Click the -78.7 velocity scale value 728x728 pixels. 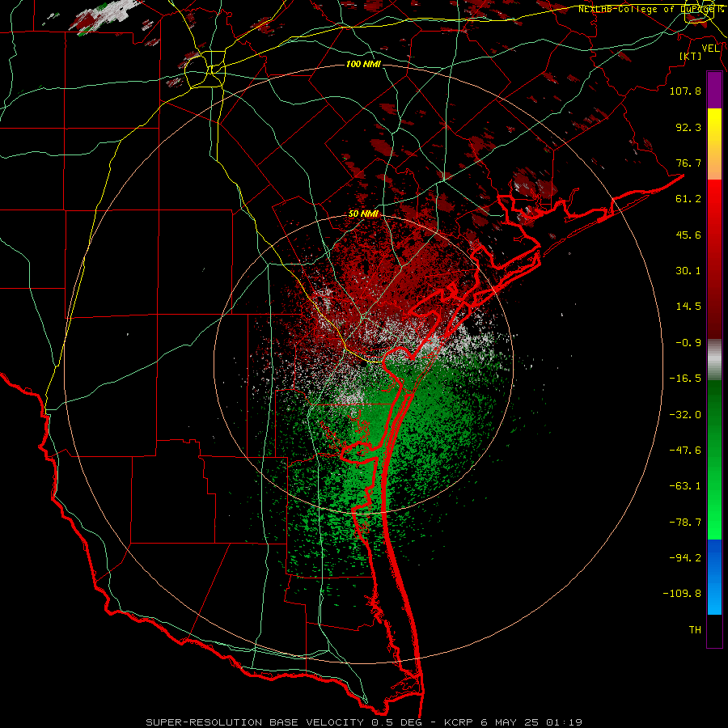click(x=685, y=523)
